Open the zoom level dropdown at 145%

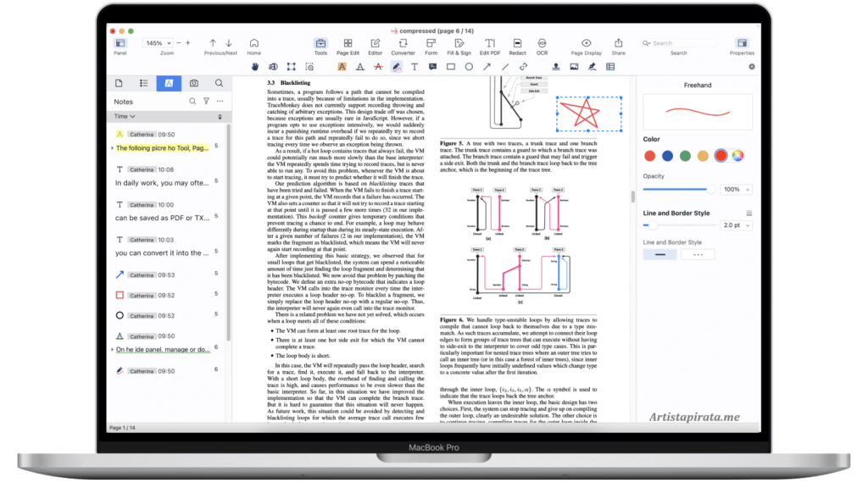(x=158, y=42)
